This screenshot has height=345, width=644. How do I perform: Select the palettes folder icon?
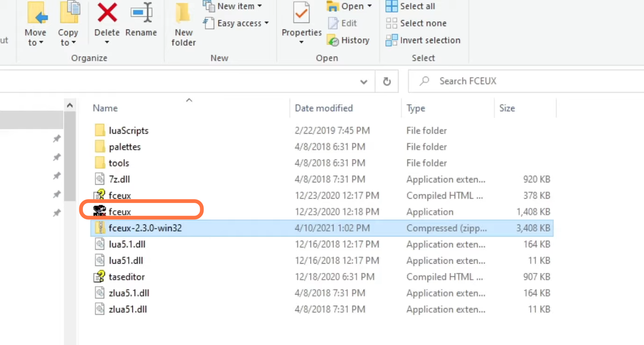coord(100,147)
